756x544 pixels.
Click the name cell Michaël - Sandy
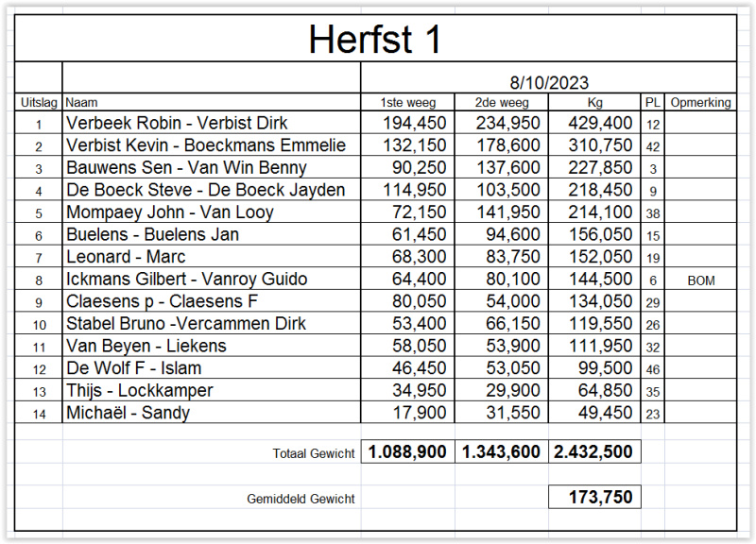tap(128, 413)
